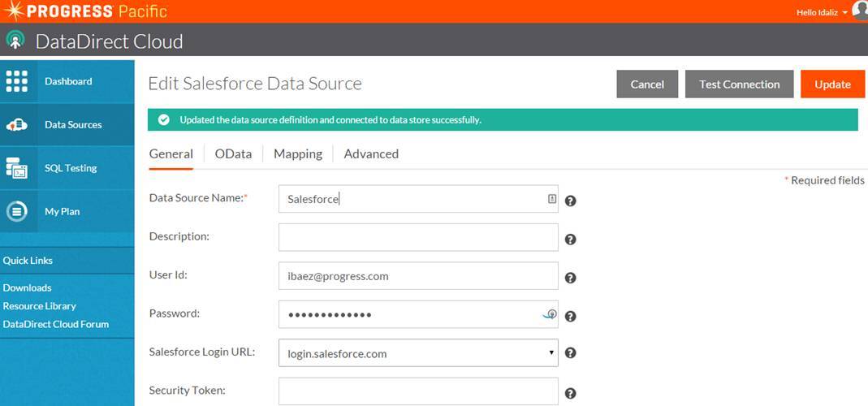Click the SQL Testing icon
Screen dimensions: 868x406
point(17,168)
